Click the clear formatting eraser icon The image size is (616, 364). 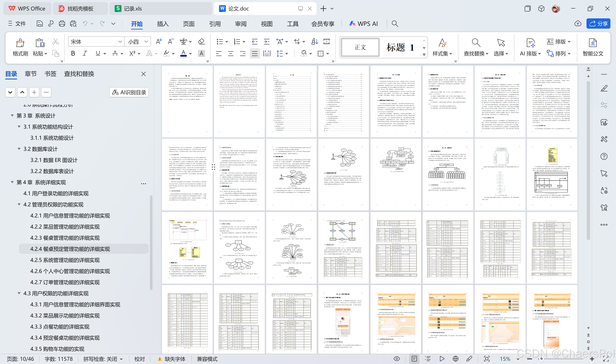tap(201, 41)
